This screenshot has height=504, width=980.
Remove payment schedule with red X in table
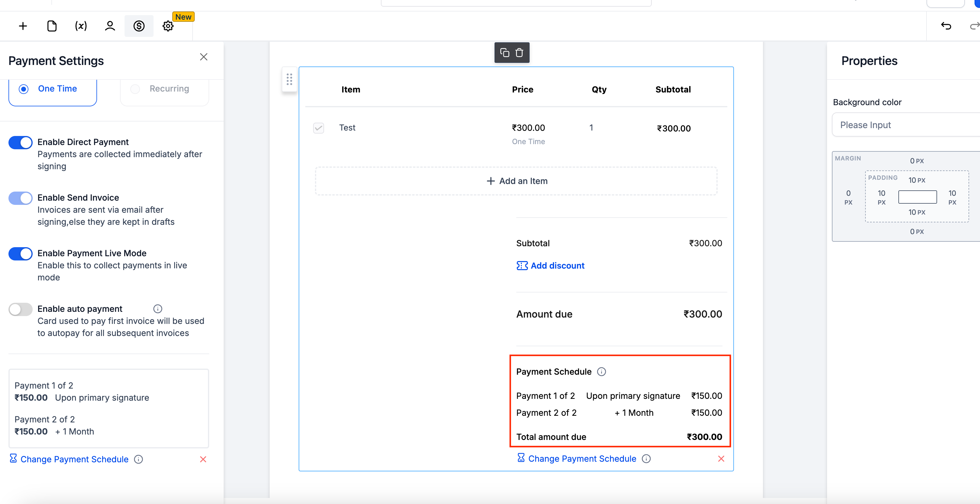click(x=721, y=459)
